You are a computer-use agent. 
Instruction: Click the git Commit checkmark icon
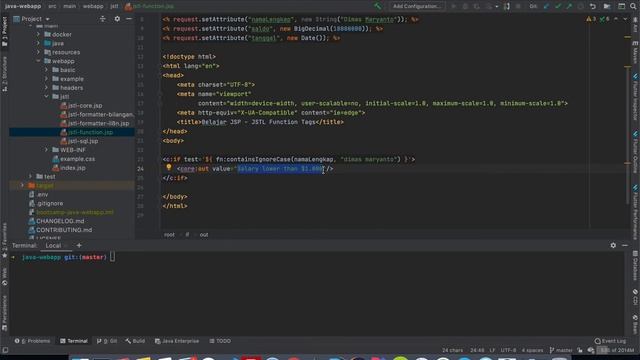pos(558,6)
